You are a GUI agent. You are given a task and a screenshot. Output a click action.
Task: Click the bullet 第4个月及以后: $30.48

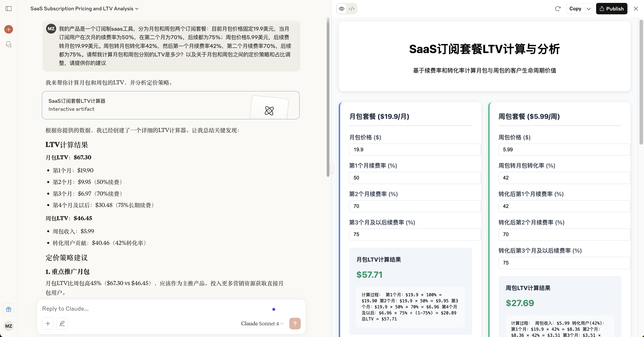pyautogui.click(x=104, y=205)
